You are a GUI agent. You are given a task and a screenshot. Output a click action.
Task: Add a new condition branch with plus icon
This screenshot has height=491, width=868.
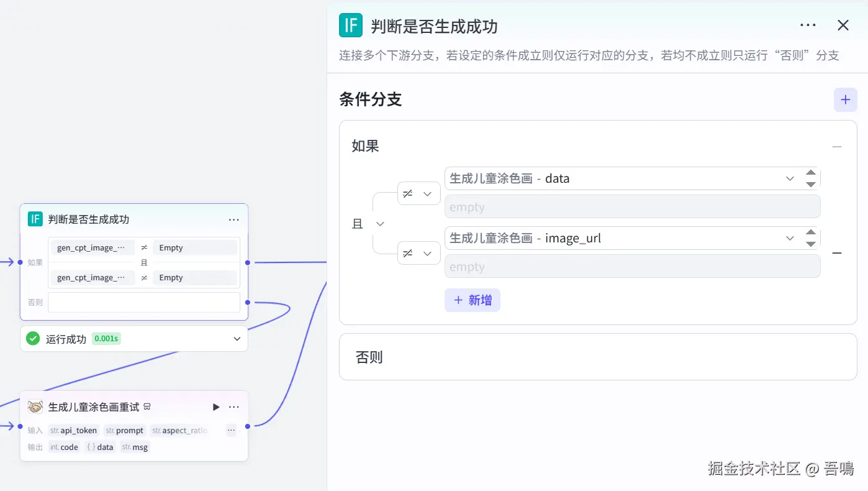845,100
